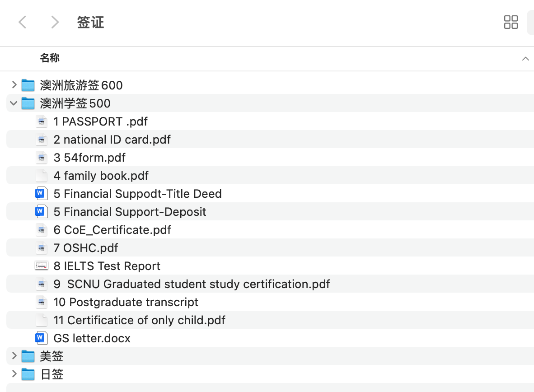Toggle sort order with the header chevron
This screenshot has width=534, height=392.
point(525,59)
